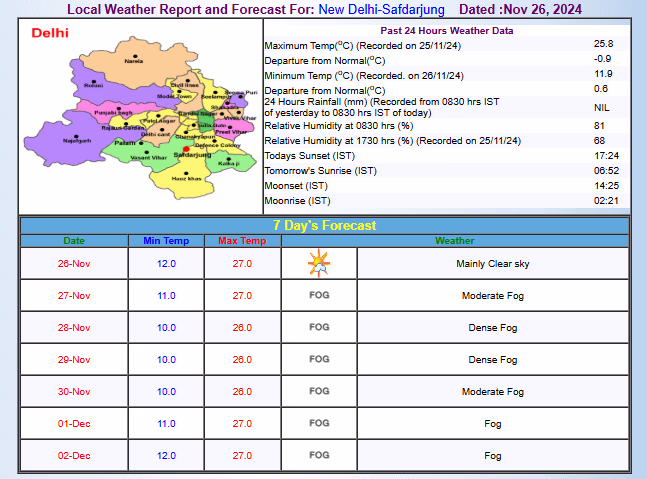Click the Max Temp column header
647x479 pixels.
point(242,241)
